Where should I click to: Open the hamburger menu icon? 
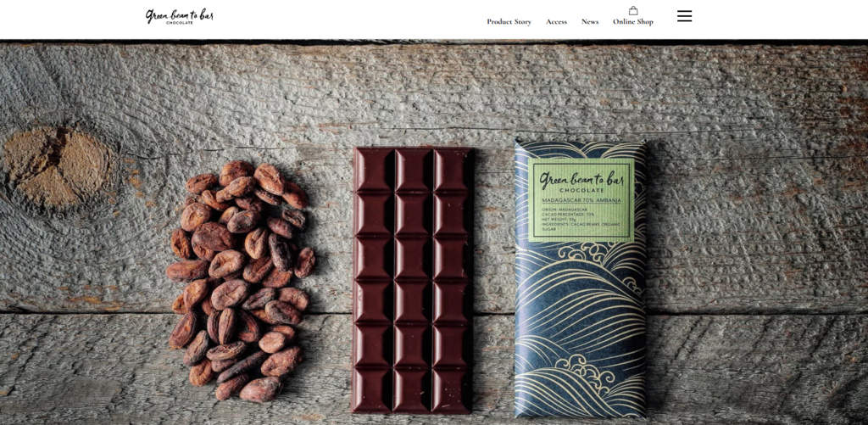coord(684,16)
